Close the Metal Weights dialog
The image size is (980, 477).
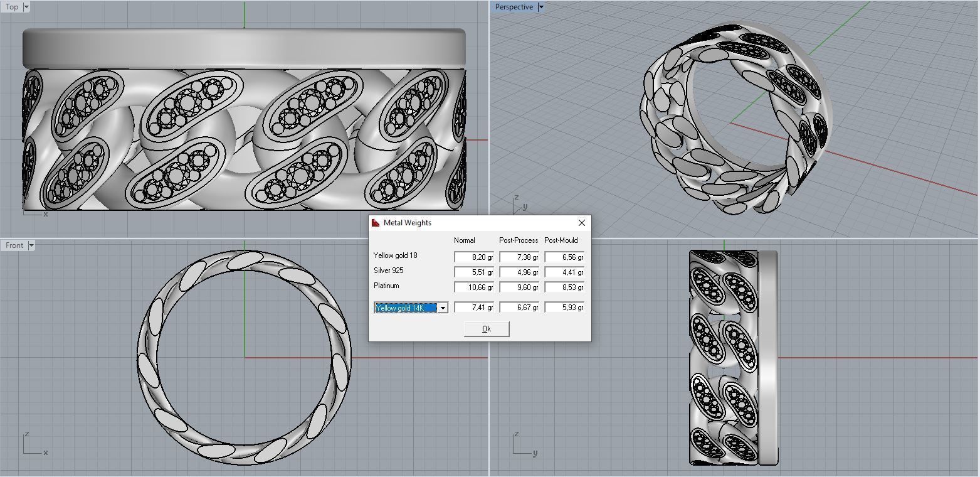click(581, 223)
